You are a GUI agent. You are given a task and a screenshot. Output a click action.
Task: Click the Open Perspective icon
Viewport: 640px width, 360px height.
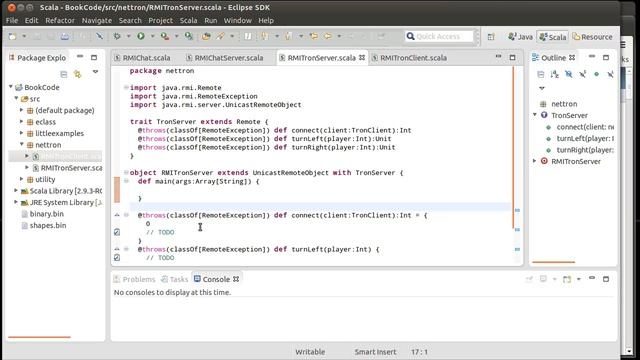click(491, 37)
